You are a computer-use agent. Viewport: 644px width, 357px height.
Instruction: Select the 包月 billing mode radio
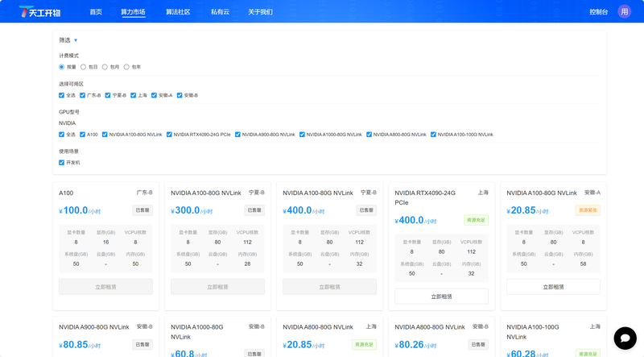pos(105,67)
